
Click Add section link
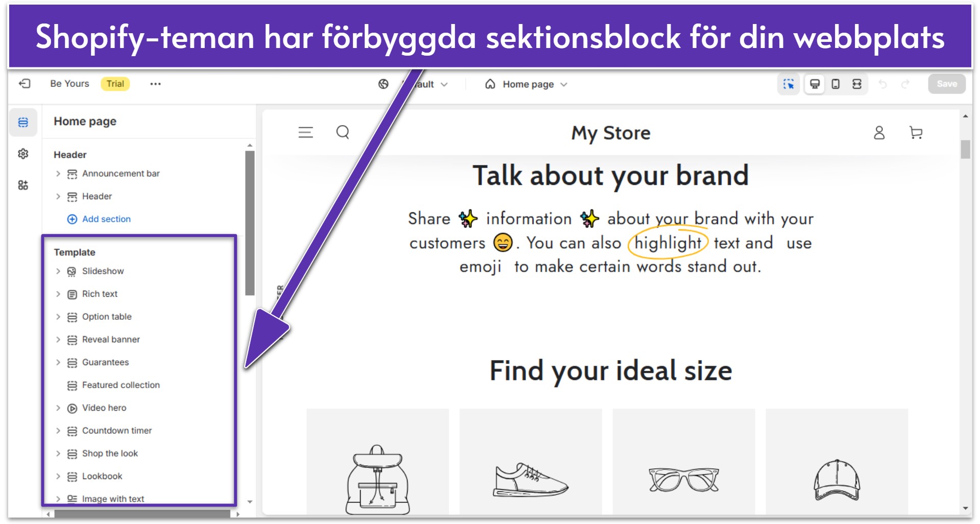click(106, 219)
